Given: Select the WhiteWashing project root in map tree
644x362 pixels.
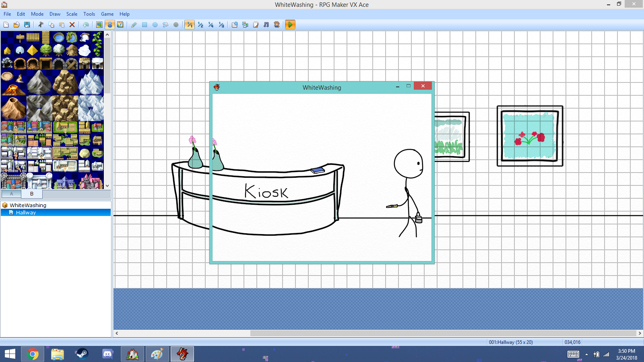Looking at the screenshot, I should [28, 205].
